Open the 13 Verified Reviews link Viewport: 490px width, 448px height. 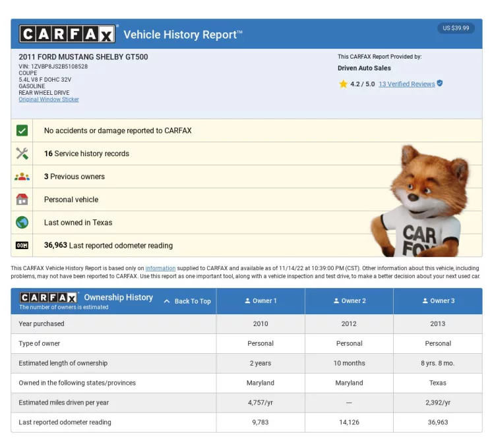pyautogui.click(x=406, y=84)
